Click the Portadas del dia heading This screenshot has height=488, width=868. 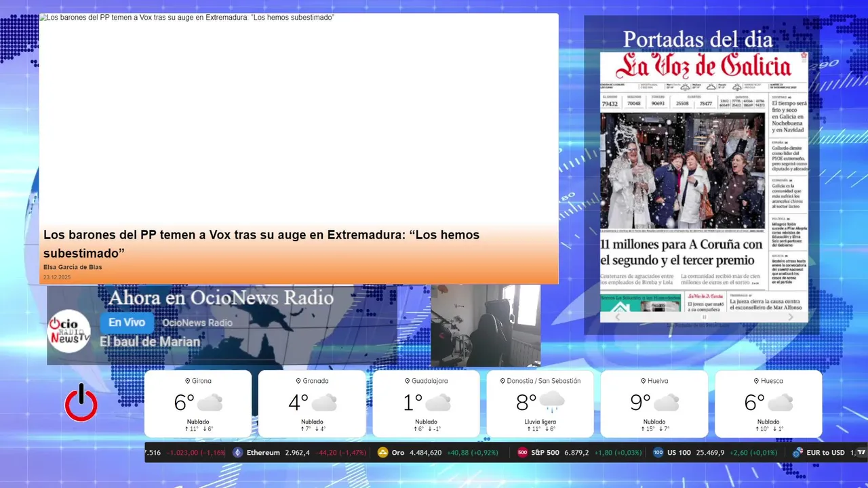pyautogui.click(x=698, y=39)
